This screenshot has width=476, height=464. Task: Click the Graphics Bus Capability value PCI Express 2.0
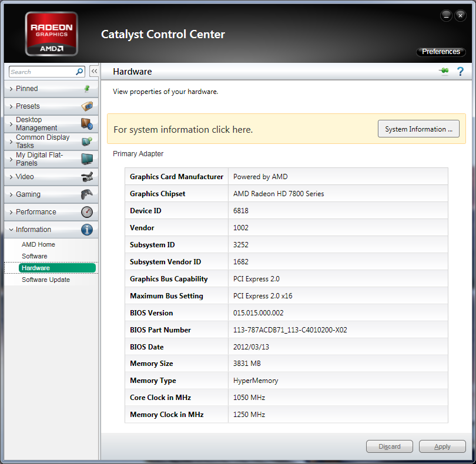[256, 279]
